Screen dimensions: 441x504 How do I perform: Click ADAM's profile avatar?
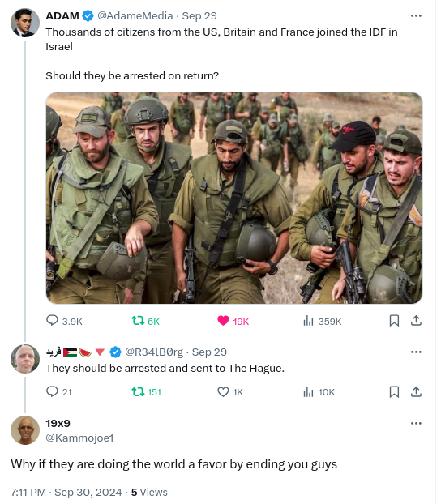click(x=25, y=23)
